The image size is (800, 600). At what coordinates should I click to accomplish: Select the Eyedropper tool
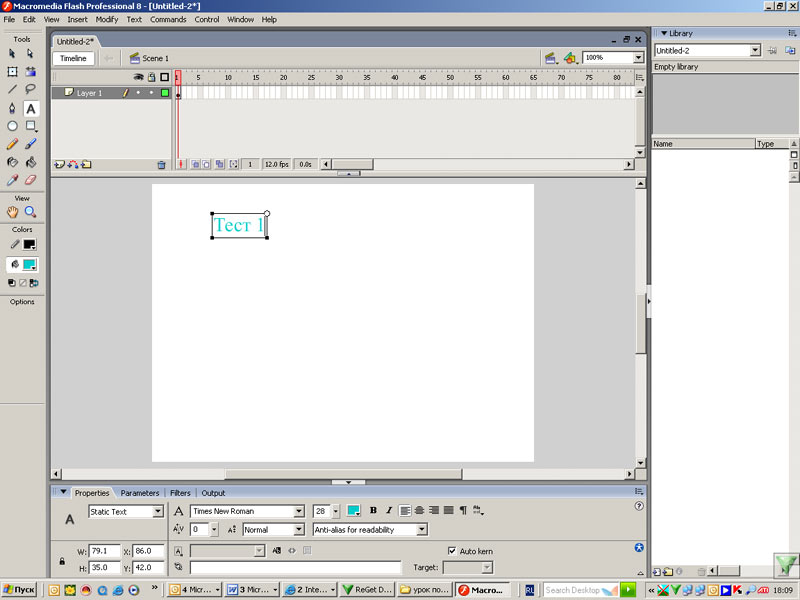click(x=13, y=180)
